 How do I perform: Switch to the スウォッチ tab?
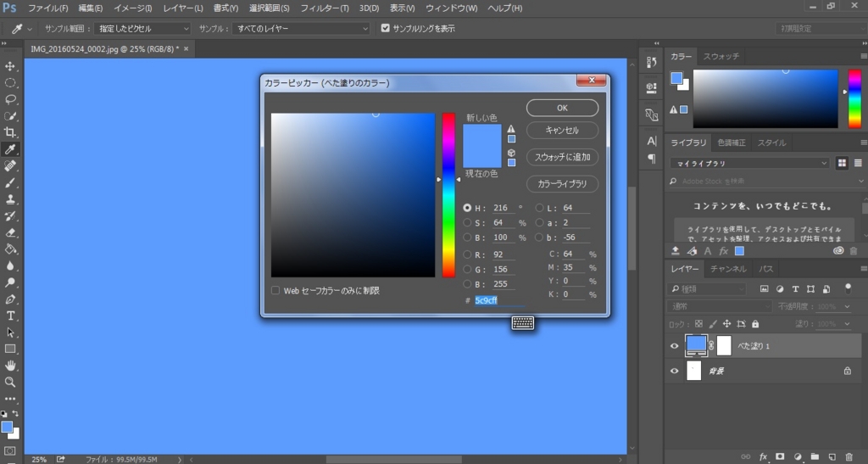721,57
